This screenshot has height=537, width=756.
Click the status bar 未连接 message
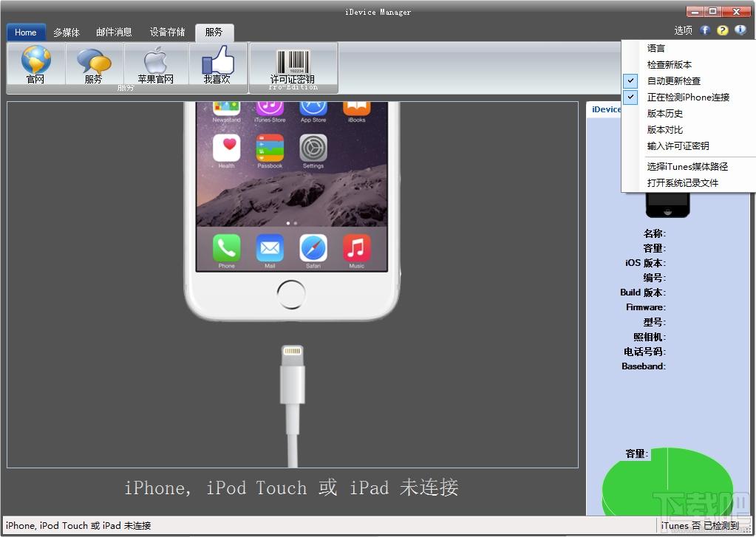coord(78,526)
